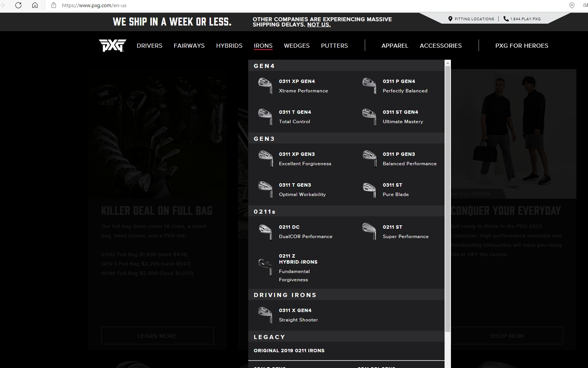Screen dimensions: 588x368
Task: Click the Learn More button
Action: tap(157, 336)
